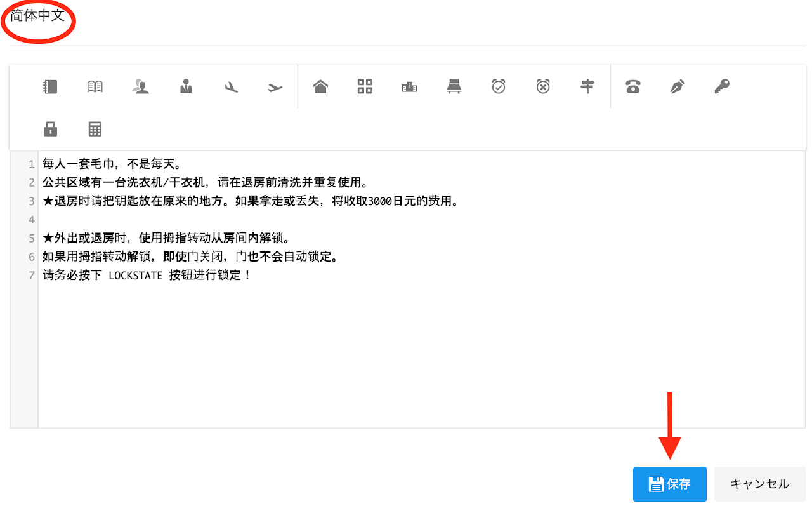Screen dimensions: 812x513
Task: Click the alarm clock with checkmark icon
Action: coord(499,86)
